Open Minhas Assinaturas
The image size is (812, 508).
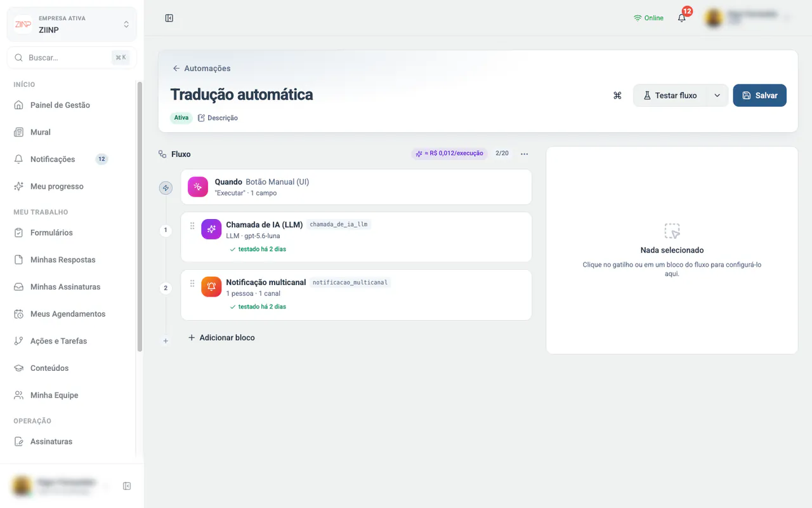[x=72, y=287]
